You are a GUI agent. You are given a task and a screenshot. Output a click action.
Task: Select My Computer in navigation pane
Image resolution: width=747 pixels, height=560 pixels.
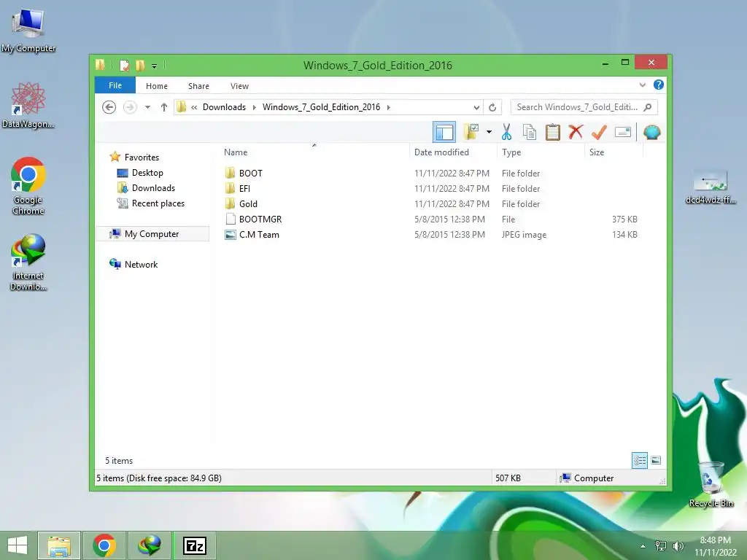(x=152, y=234)
